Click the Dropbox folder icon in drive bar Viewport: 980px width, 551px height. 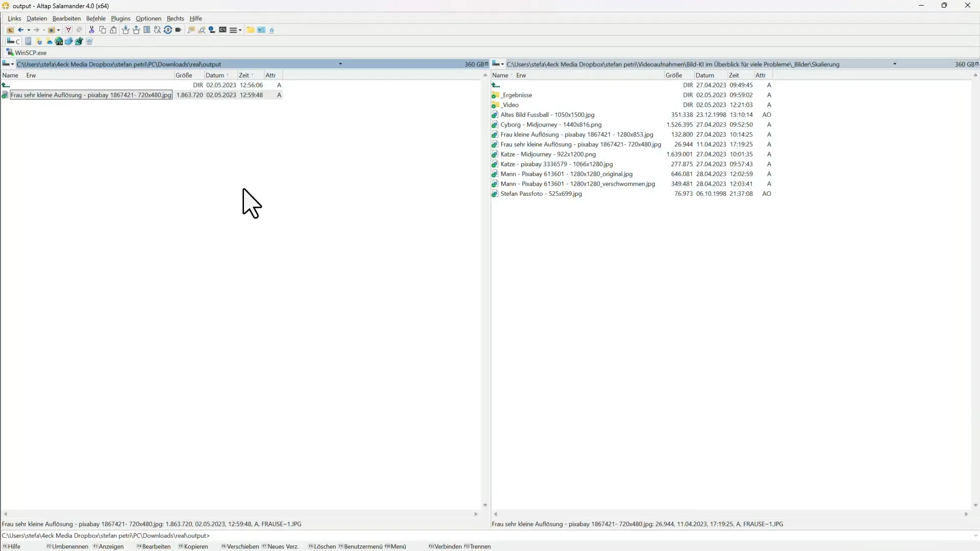(39, 42)
